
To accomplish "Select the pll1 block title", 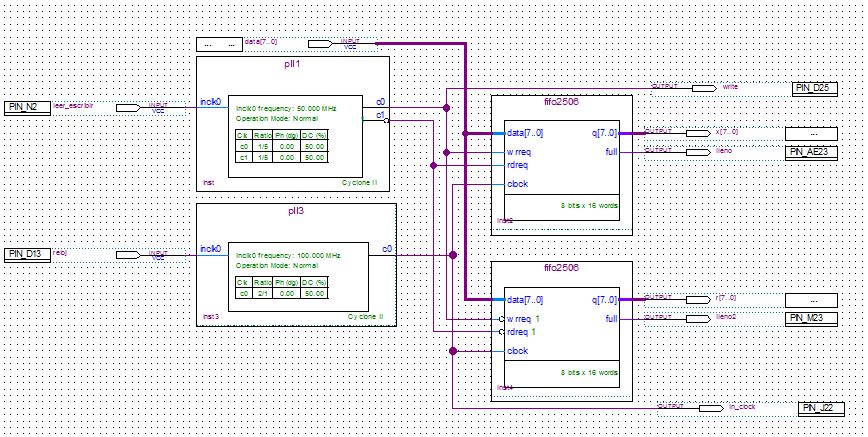I will [x=293, y=62].
